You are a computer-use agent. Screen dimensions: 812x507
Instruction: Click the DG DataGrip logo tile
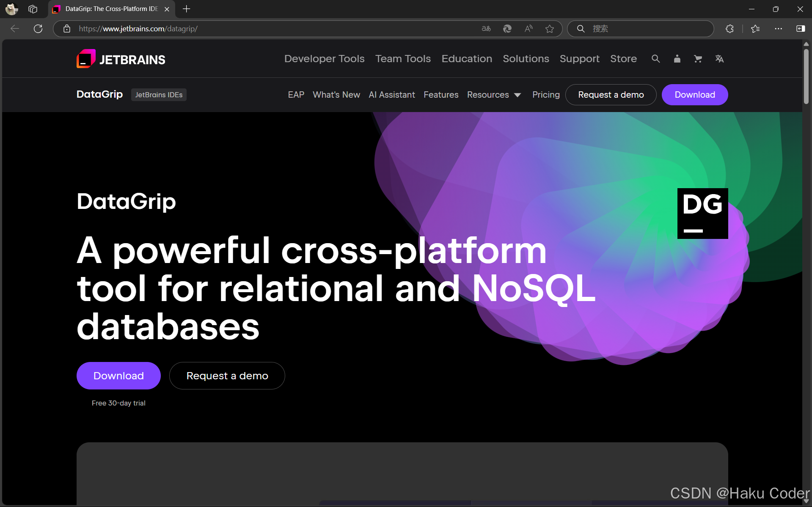(x=702, y=214)
